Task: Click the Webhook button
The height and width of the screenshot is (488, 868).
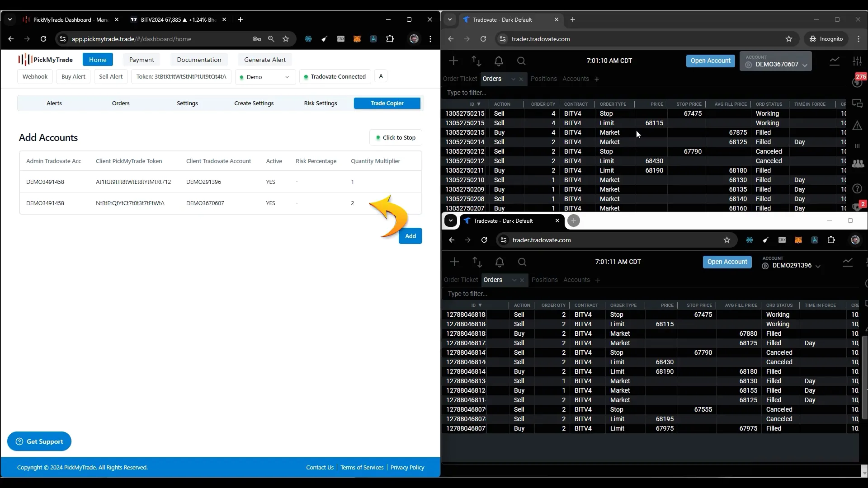Action: point(35,76)
